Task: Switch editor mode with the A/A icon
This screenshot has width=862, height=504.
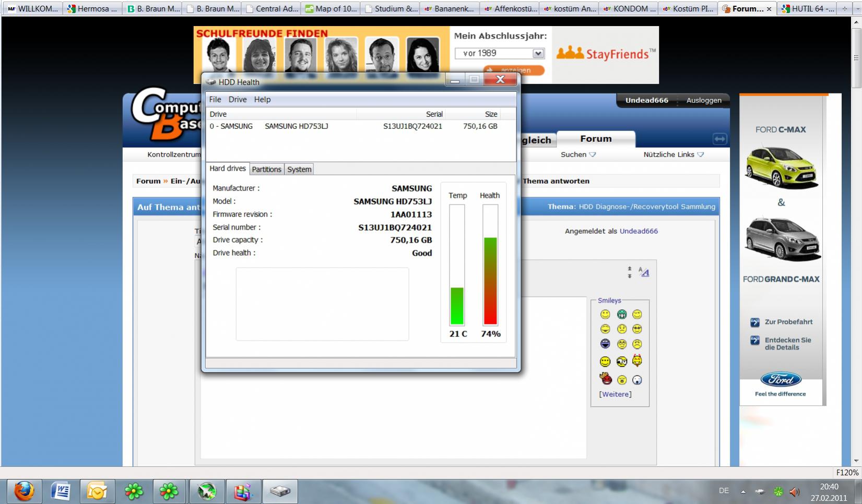Action: tap(644, 272)
